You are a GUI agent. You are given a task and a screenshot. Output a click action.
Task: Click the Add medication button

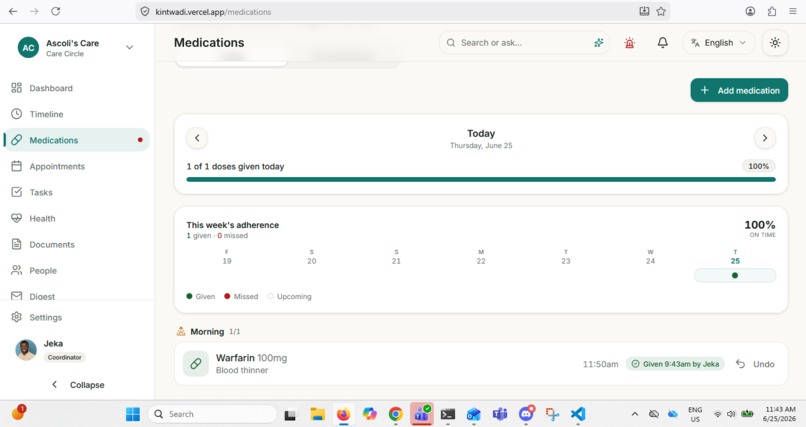point(739,90)
